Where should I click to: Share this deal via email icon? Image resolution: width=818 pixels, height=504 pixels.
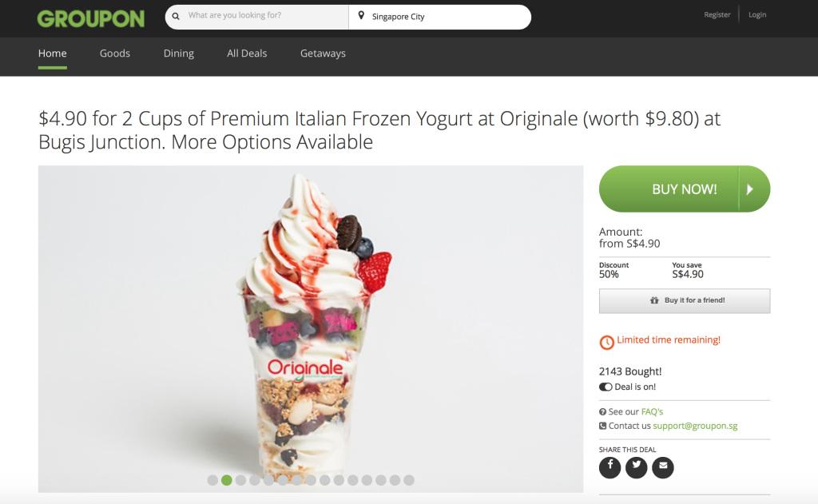pos(663,467)
